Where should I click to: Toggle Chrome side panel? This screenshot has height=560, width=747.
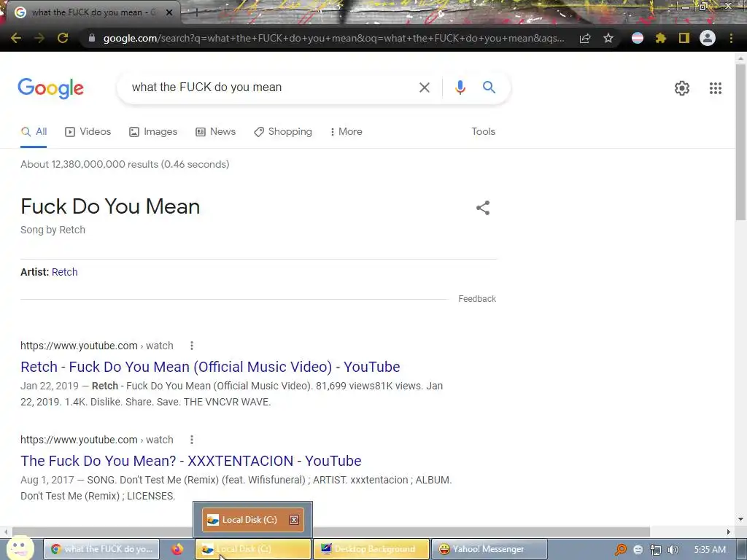tap(684, 38)
